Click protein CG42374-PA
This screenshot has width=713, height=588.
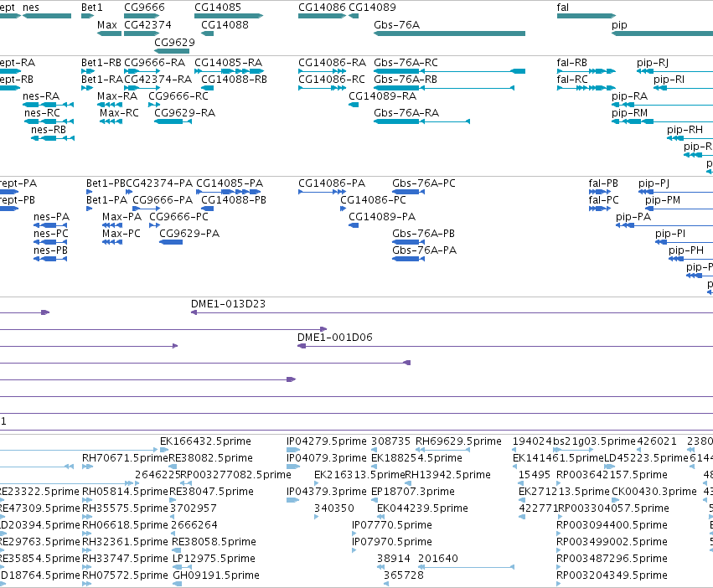pos(159,183)
